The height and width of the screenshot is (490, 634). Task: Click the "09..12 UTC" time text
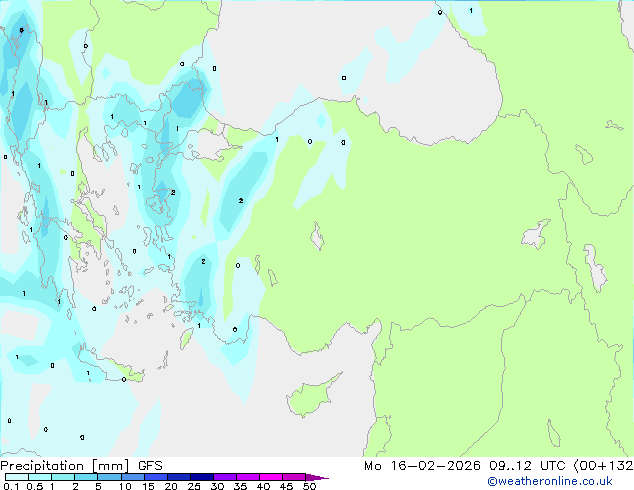click(x=527, y=466)
